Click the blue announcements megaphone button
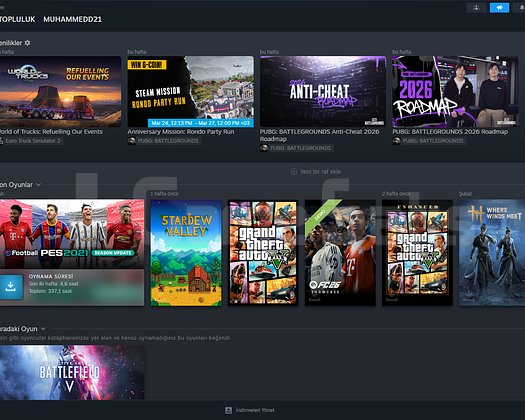525x420 pixels. pos(499,8)
